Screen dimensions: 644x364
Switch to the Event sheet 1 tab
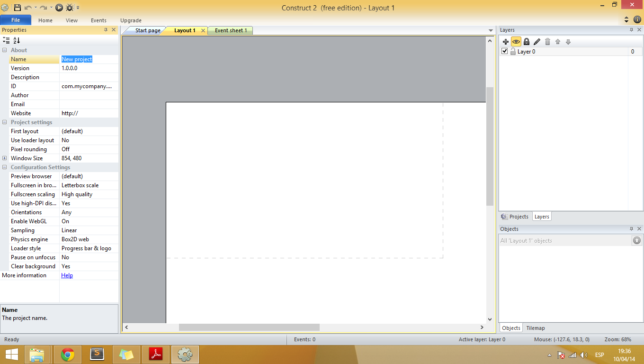231,30
